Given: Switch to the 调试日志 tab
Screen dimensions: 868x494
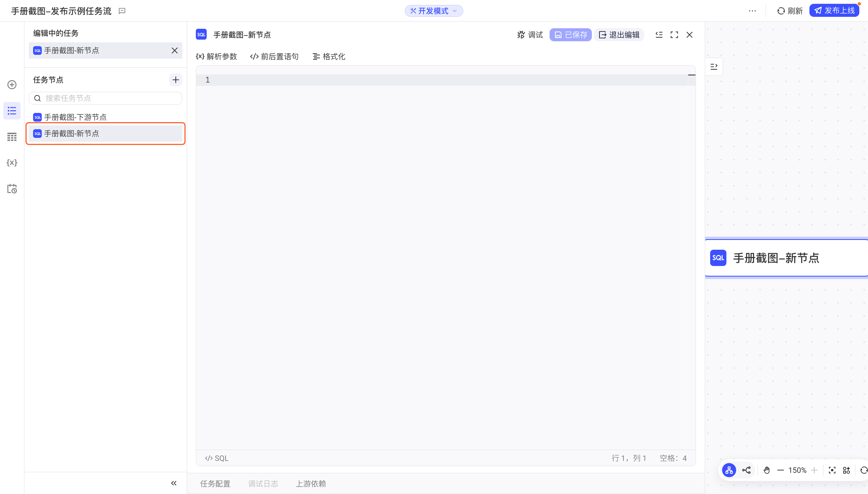Looking at the screenshot, I should pyautogui.click(x=263, y=483).
